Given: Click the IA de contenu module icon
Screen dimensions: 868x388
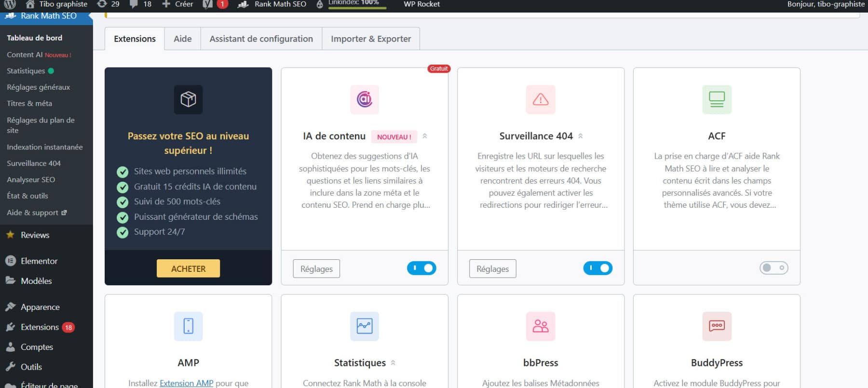Looking at the screenshot, I should [364, 99].
